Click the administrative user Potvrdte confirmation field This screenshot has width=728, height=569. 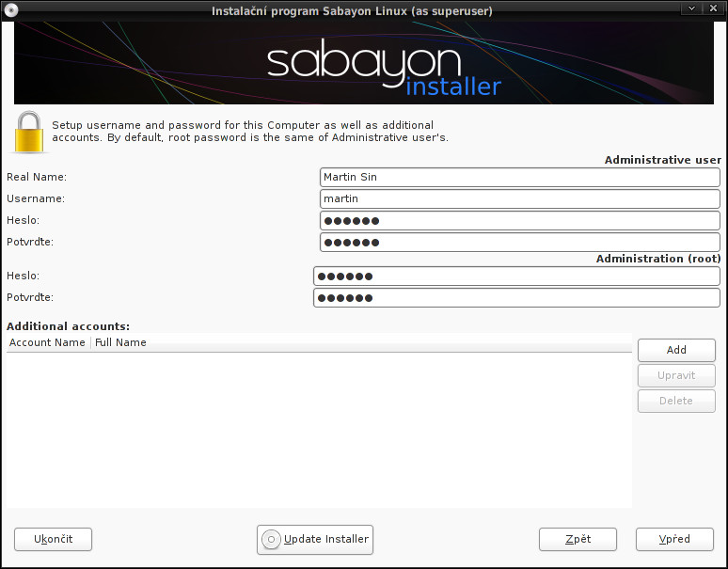[519, 242]
